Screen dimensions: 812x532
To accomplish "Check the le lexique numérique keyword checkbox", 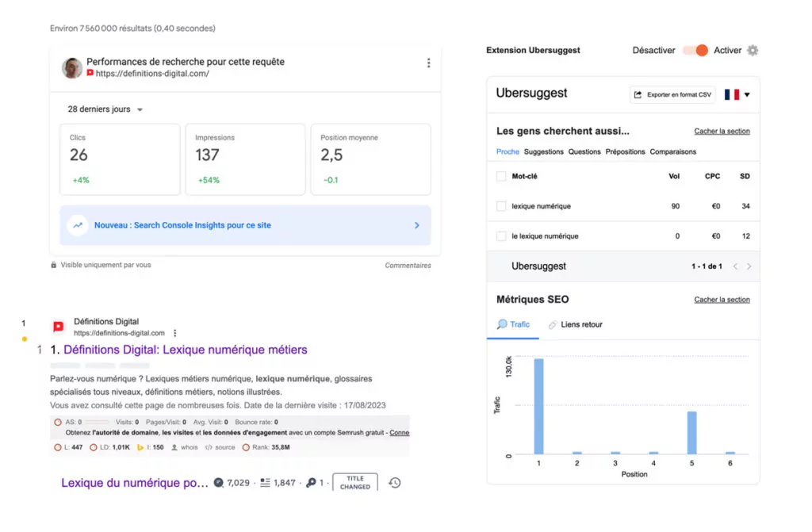I will (501, 236).
